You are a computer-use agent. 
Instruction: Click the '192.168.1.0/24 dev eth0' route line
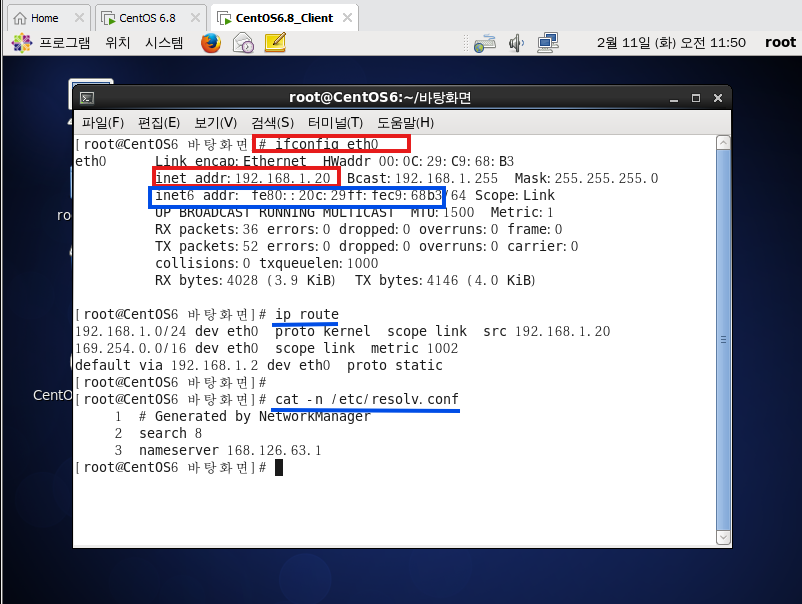pyautogui.click(x=343, y=331)
